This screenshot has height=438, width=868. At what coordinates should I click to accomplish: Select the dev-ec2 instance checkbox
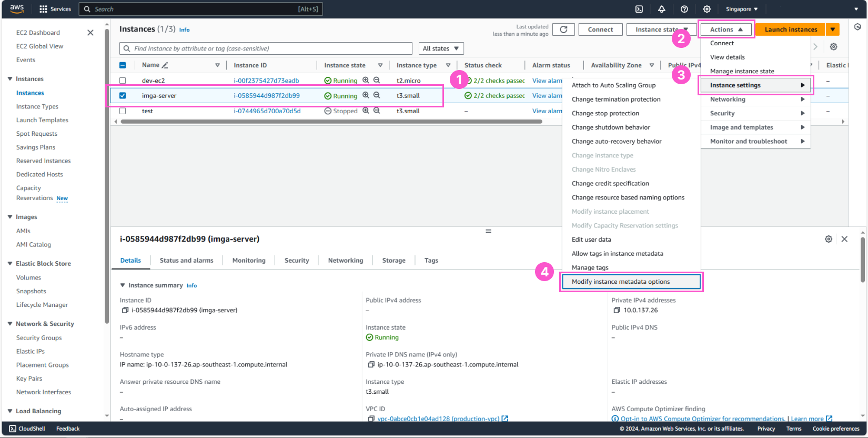pos(123,81)
